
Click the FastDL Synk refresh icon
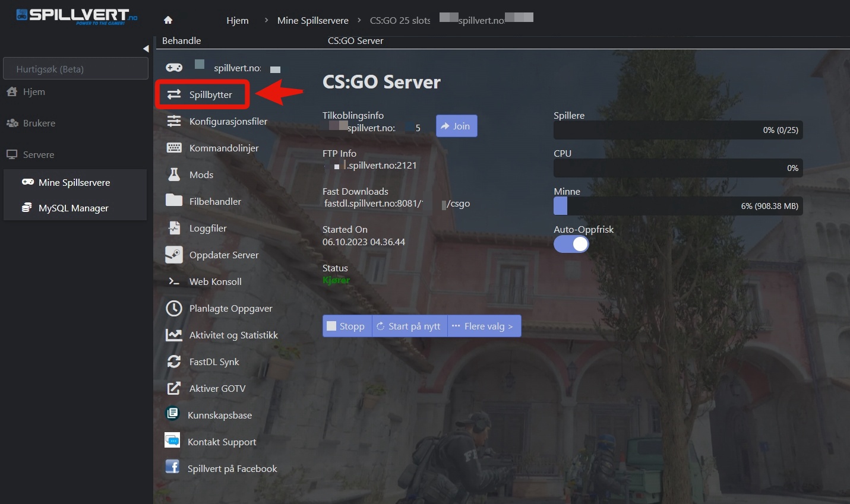coord(174,362)
